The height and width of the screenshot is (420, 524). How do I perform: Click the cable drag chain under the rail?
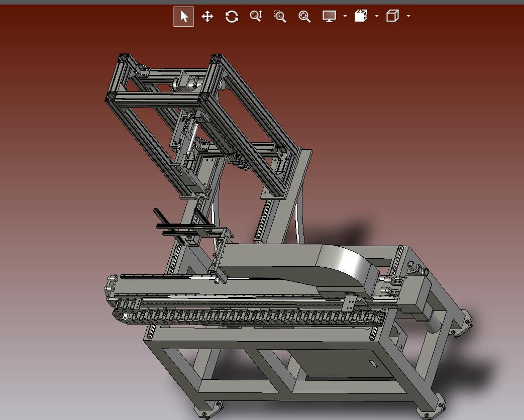click(249, 316)
